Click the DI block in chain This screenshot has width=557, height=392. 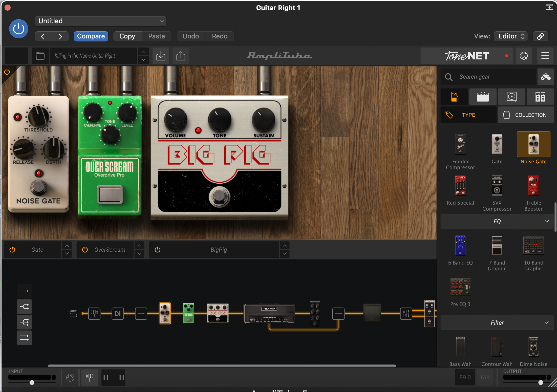tap(118, 314)
